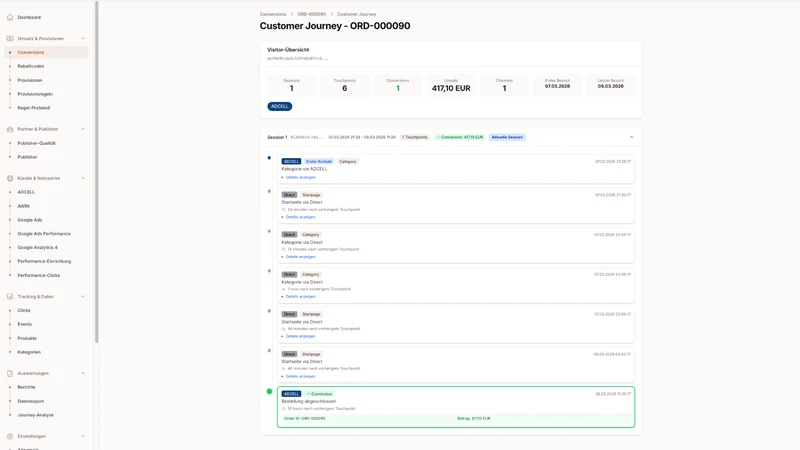Image resolution: width=800 pixels, height=450 pixels.
Task: Open Google Analytics 4 page
Action: coord(37,247)
